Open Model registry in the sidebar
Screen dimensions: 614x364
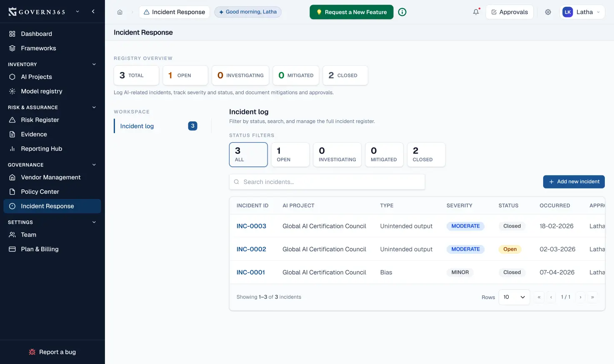coord(42,91)
